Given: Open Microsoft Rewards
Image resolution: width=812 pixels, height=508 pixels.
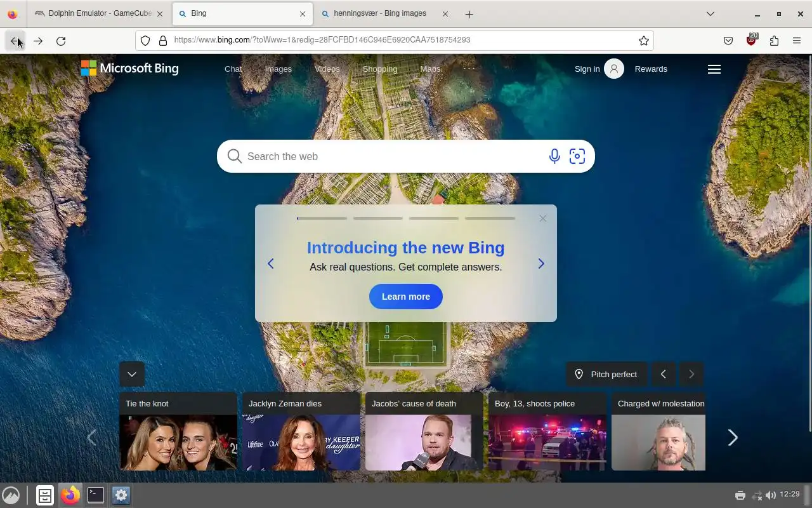Looking at the screenshot, I should point(651,69).
